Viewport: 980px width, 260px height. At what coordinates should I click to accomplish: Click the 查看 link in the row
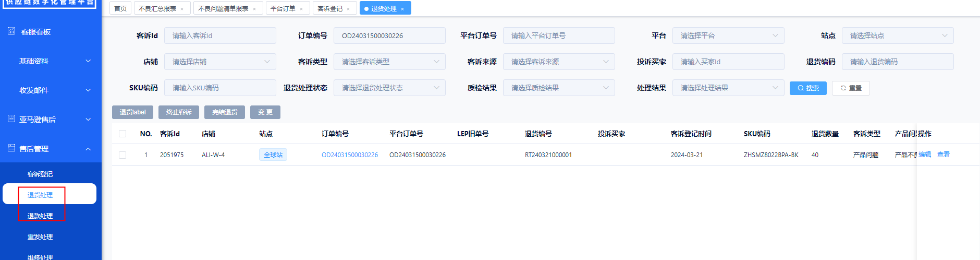(x=944, y=155)
